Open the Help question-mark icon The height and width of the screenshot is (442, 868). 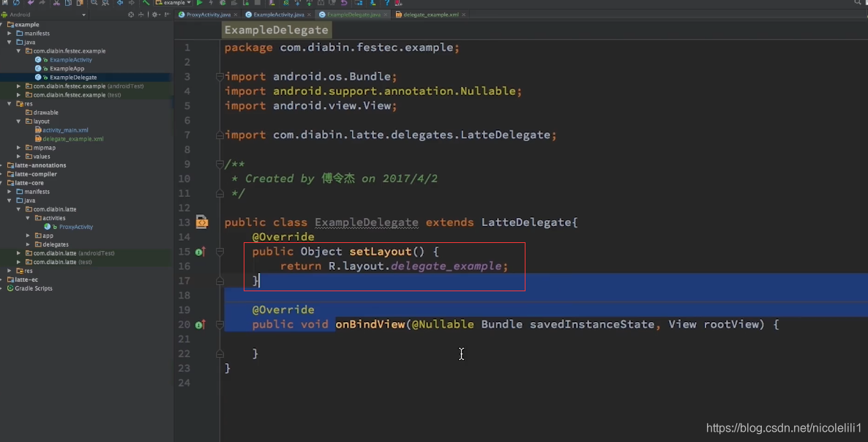pyautogui.click(x=387, y=3)
